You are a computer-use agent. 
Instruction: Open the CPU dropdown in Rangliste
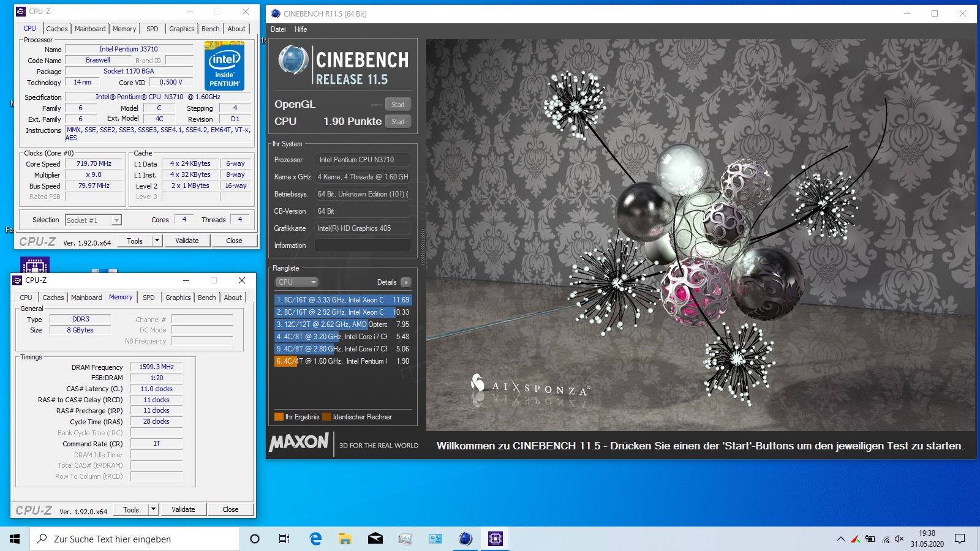(x=296, y=282)
